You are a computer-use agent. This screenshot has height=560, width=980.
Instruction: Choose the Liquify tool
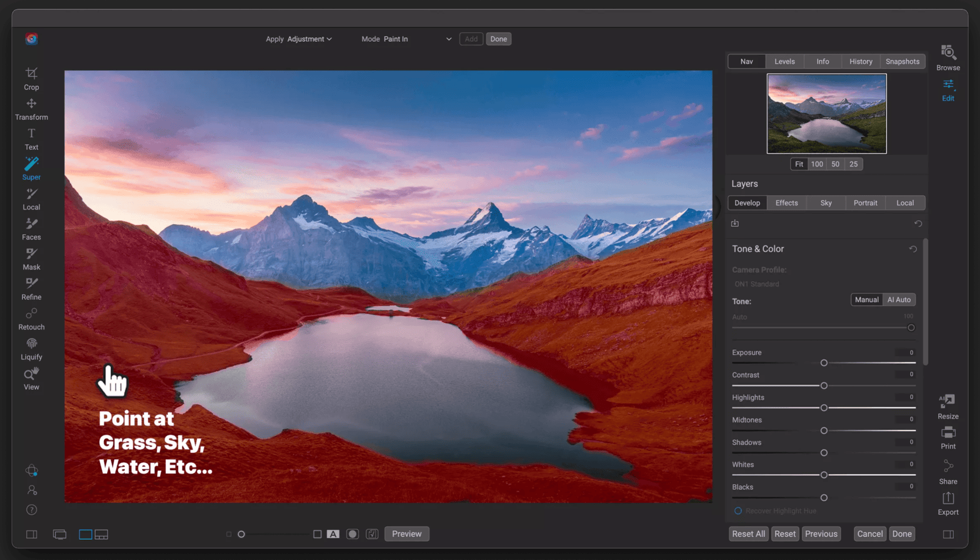point(31,349)
